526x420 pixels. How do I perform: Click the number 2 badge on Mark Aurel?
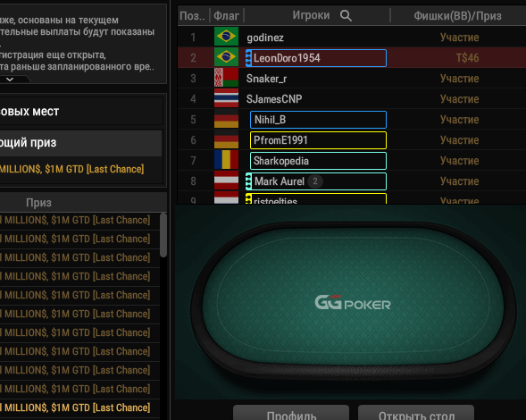click(x=315, y=181)
